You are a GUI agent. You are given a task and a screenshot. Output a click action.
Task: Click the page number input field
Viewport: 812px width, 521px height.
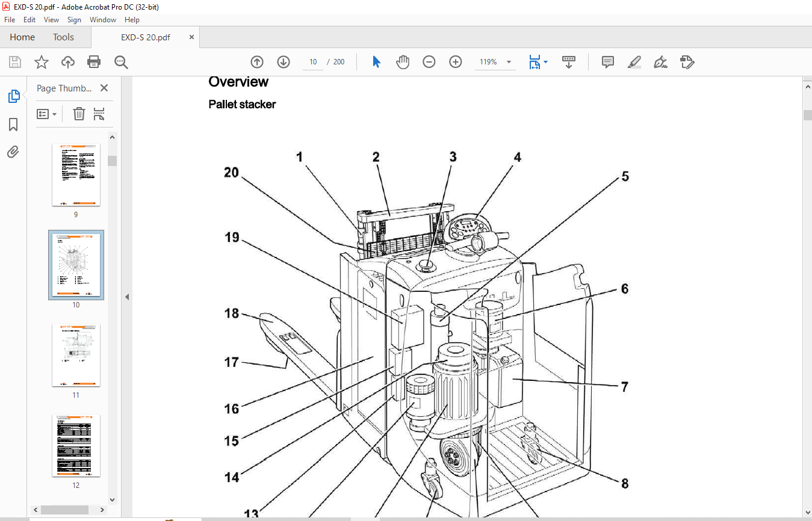click(x=313, y=62)
